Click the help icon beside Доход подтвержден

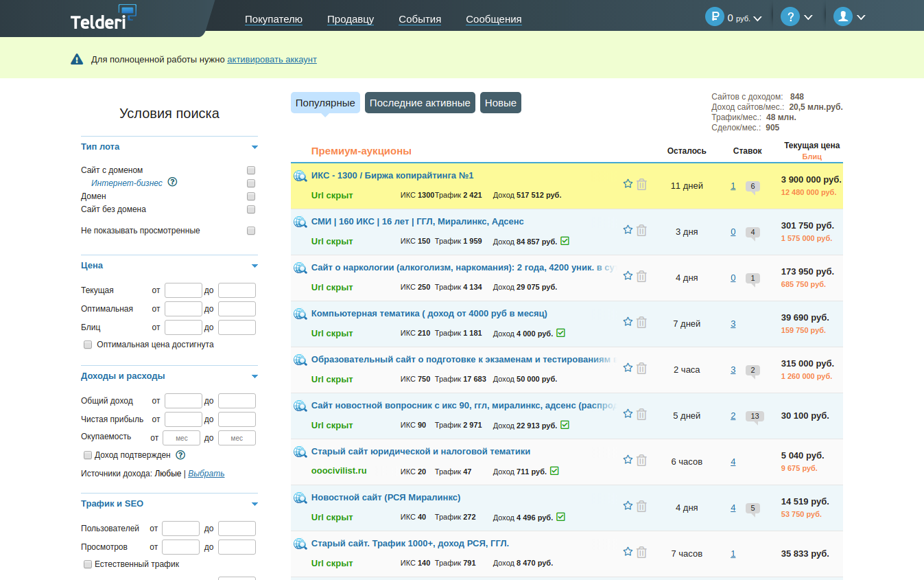coord(180,455)
